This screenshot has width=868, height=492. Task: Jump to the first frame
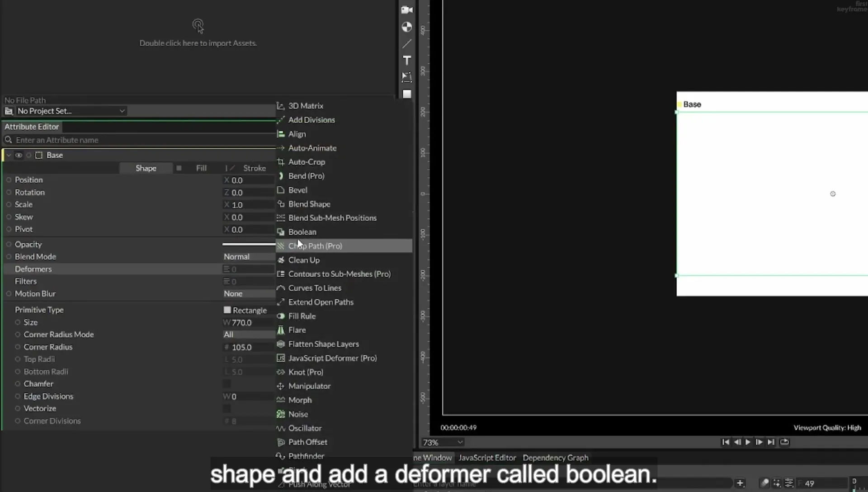tap(726, 442)
